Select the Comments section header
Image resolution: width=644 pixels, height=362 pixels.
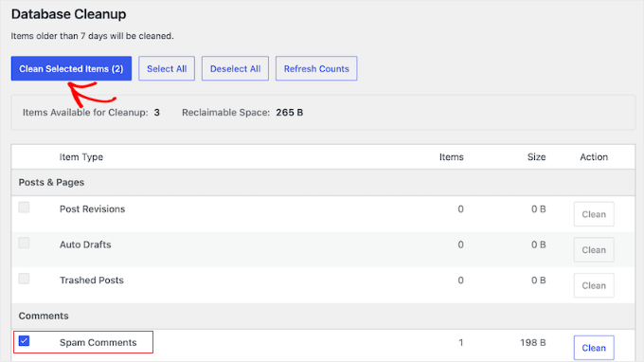pyautogui.click(x=44, y=316)
